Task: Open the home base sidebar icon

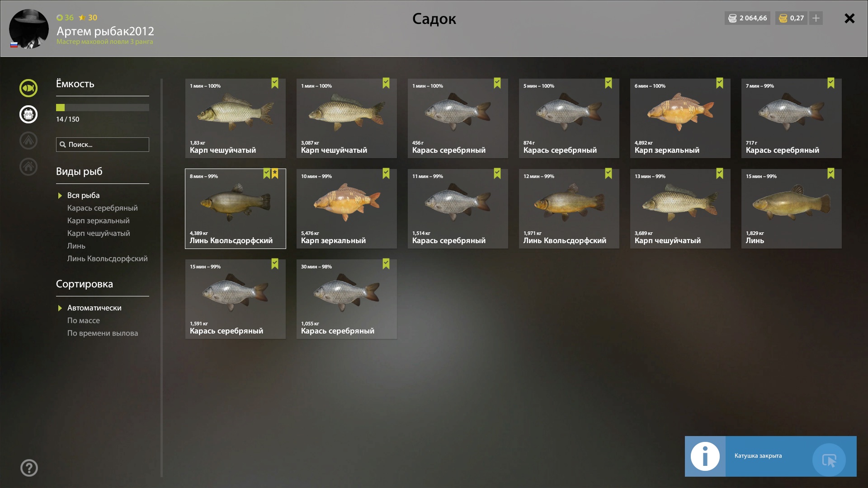Action: point(28,167)
